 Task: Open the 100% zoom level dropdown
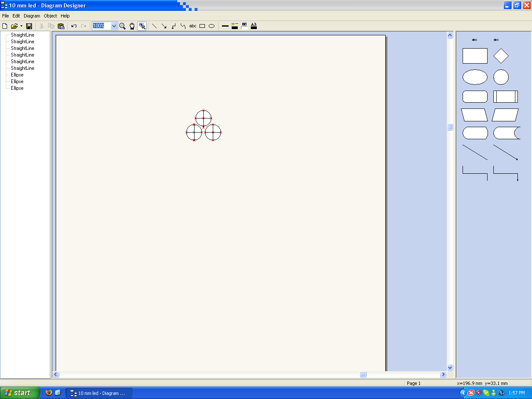(114, 26)
